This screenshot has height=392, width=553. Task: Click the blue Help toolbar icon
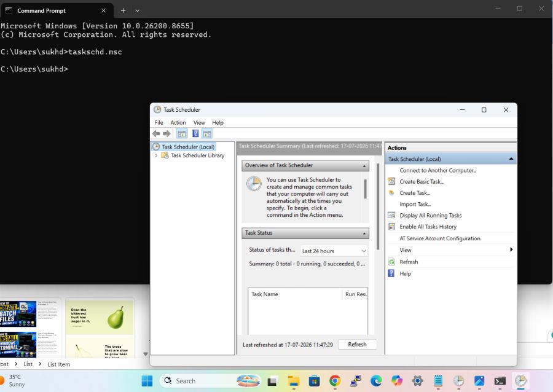pos(195,133)
